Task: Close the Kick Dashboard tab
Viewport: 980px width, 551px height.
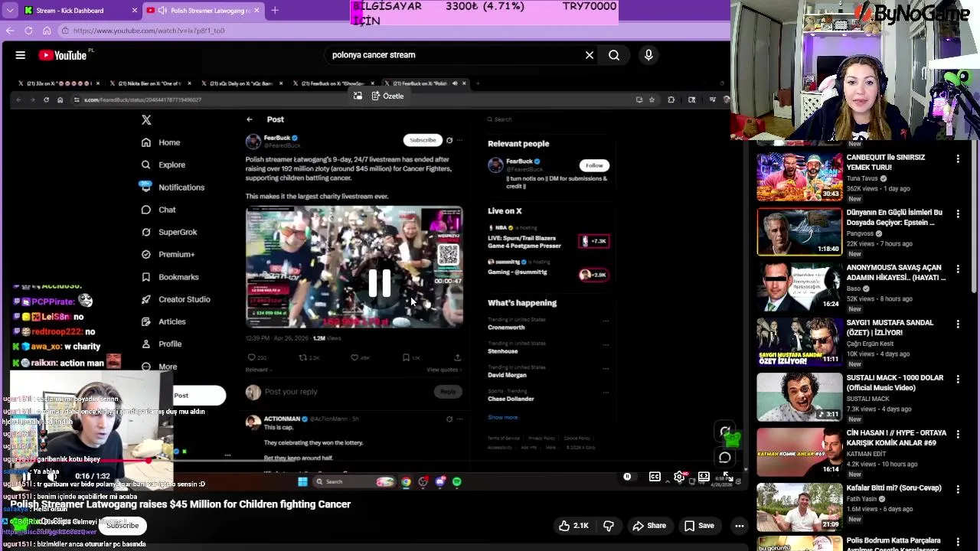Action: (136, 11)
